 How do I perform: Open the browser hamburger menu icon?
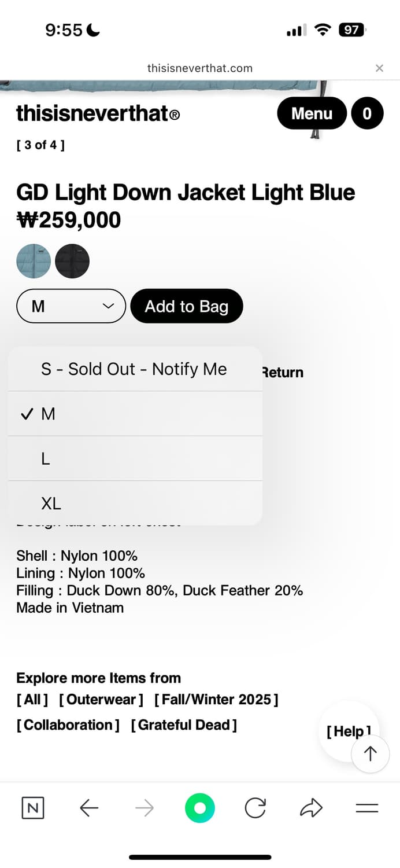(366, 808)
